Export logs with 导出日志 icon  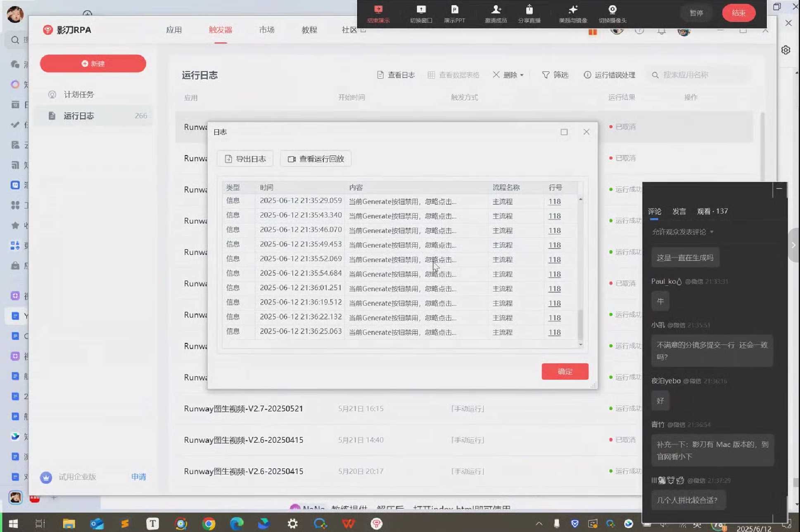(x=245, y=158)
